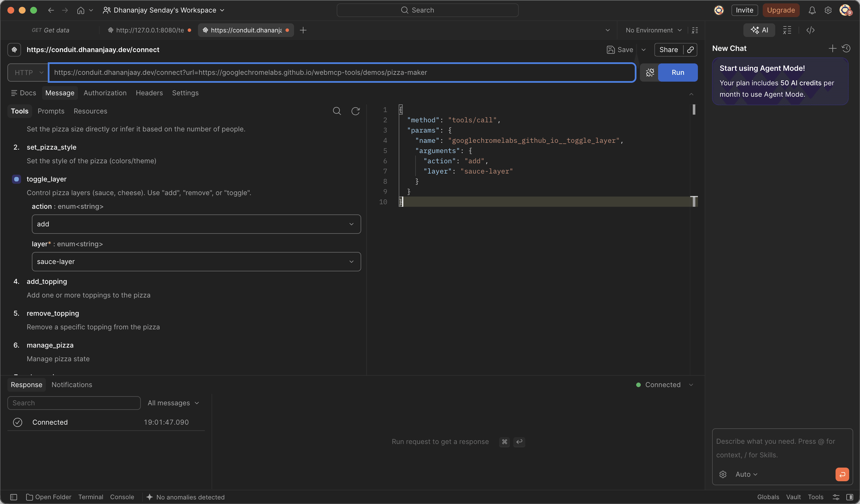Open the HTTP transport dropdown

click(28, 72)
